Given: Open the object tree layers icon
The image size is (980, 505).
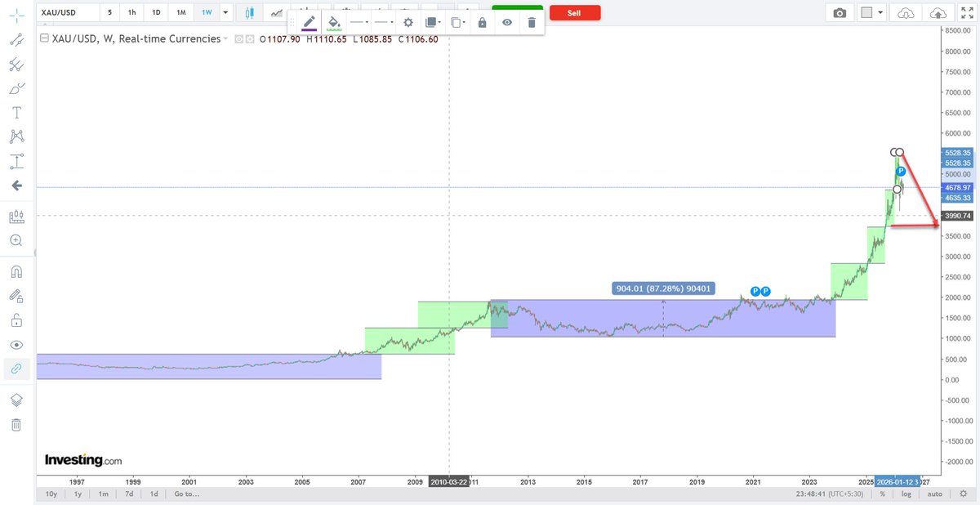Looking at the screenshot, I should coord(16,400).
